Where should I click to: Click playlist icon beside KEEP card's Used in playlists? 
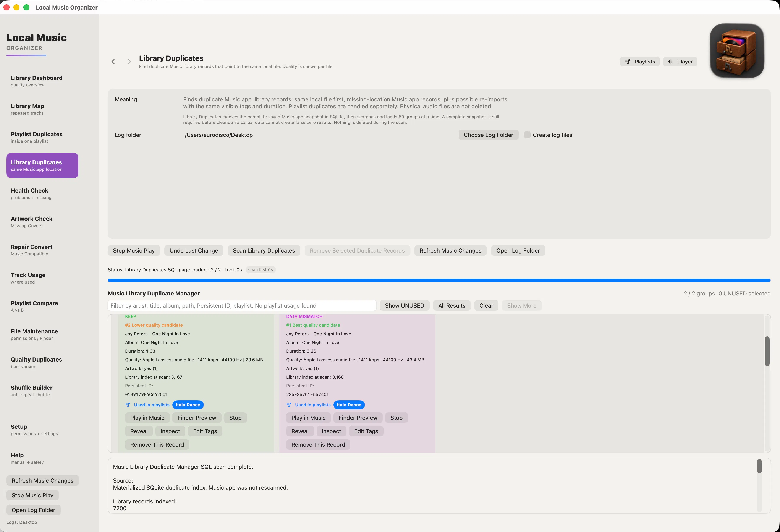click(128, 405)
